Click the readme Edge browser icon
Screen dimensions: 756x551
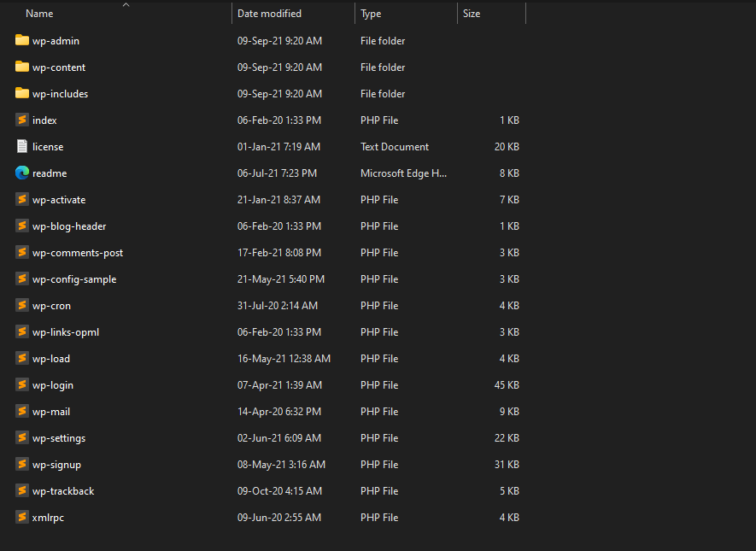[21, 173]
